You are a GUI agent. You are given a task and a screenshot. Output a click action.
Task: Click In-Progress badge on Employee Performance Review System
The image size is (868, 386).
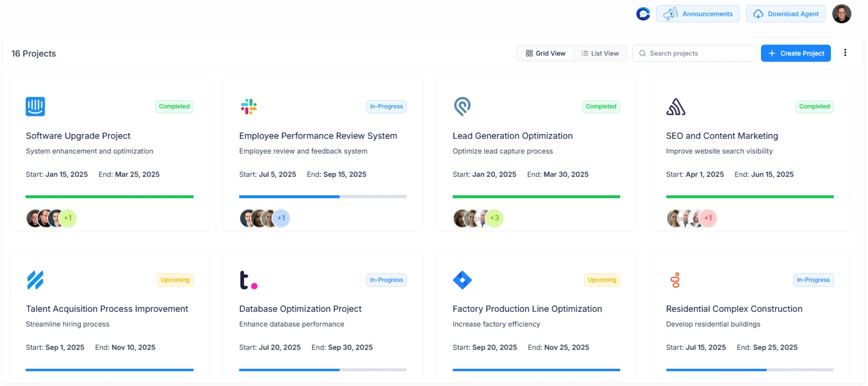(x=386, y=106)
